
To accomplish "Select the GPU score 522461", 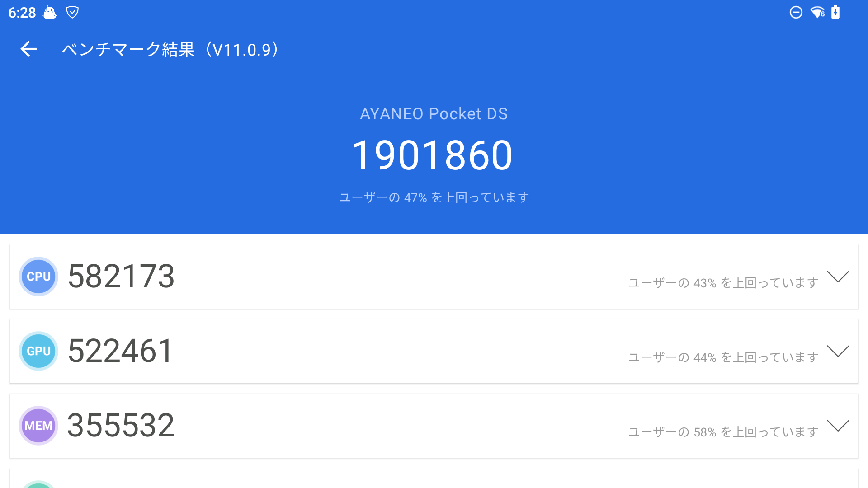I will coord(120,351).
